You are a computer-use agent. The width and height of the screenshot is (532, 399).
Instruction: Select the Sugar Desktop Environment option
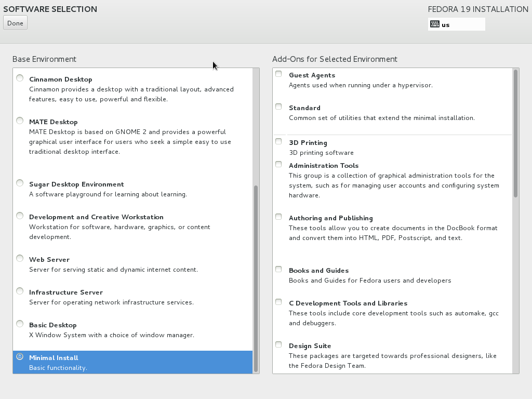pos(19,182)
